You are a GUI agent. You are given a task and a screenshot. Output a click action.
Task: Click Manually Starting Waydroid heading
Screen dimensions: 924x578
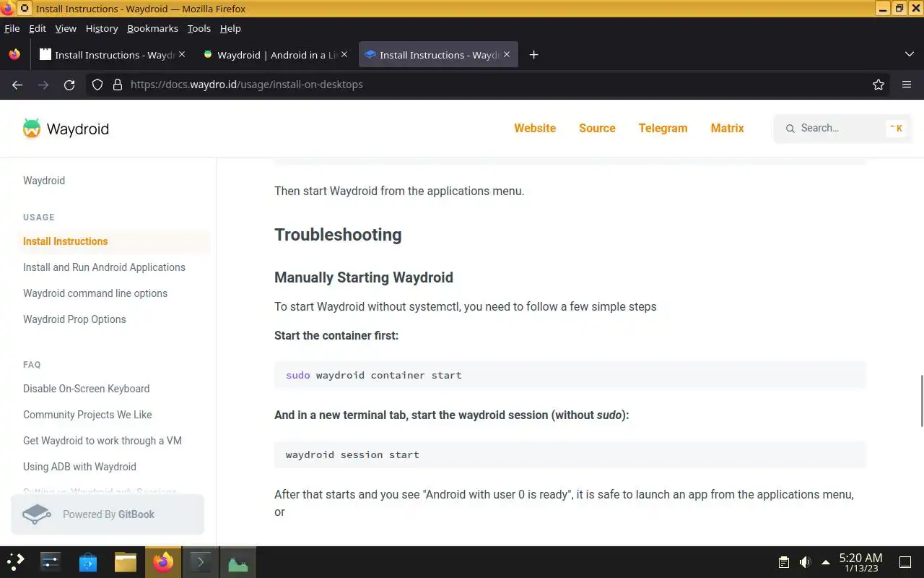(x=364, y=277)
